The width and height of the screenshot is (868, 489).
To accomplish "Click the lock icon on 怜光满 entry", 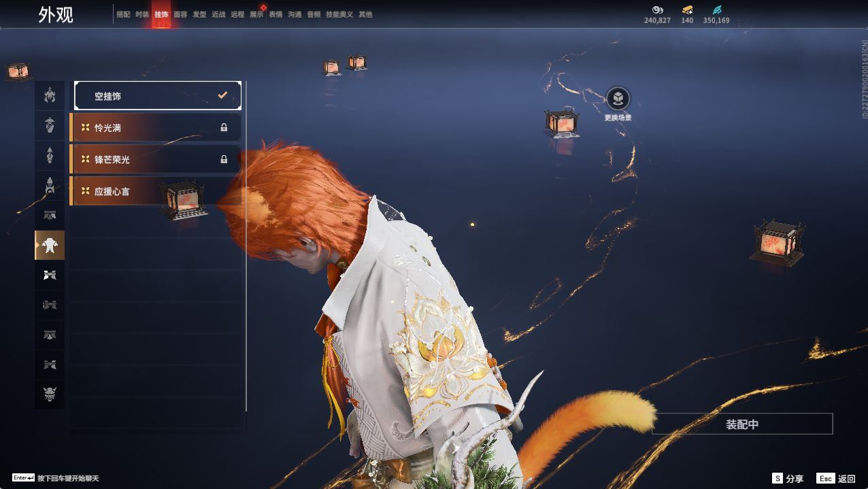I will click(x=224, y=127).
